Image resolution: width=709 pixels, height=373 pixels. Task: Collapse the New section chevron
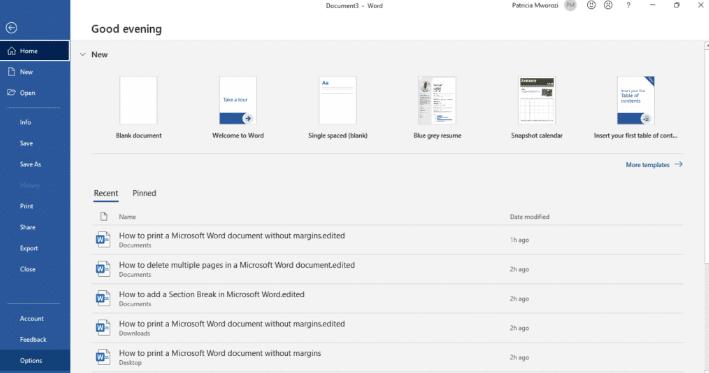[x=82, y=55]
